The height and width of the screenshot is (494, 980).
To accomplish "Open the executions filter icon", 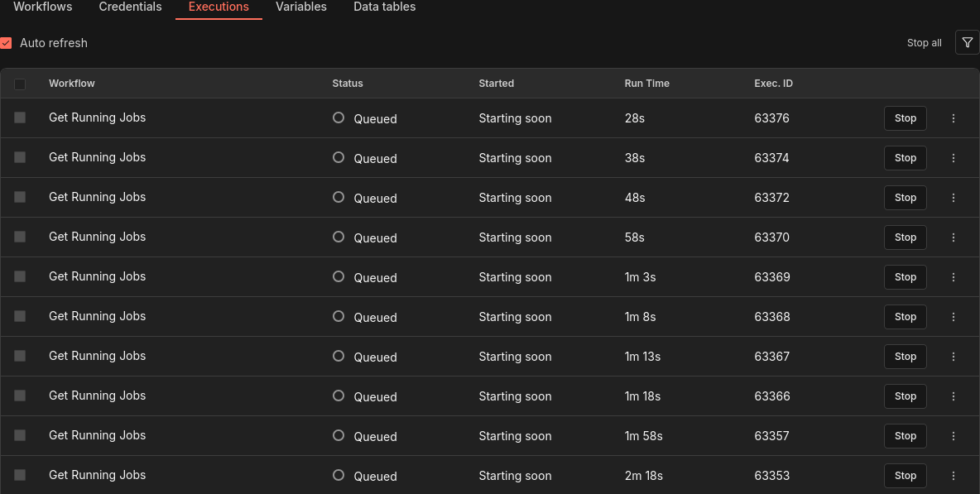I will pos(967,42).
